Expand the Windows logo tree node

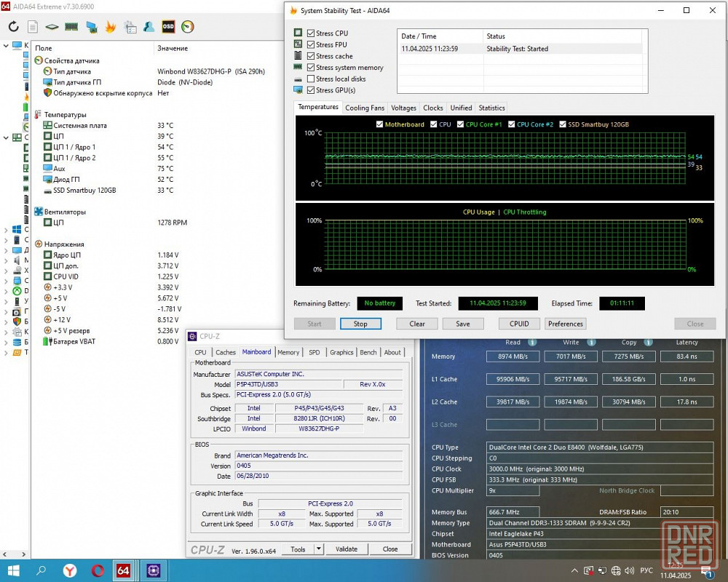(x=6, y=229)
